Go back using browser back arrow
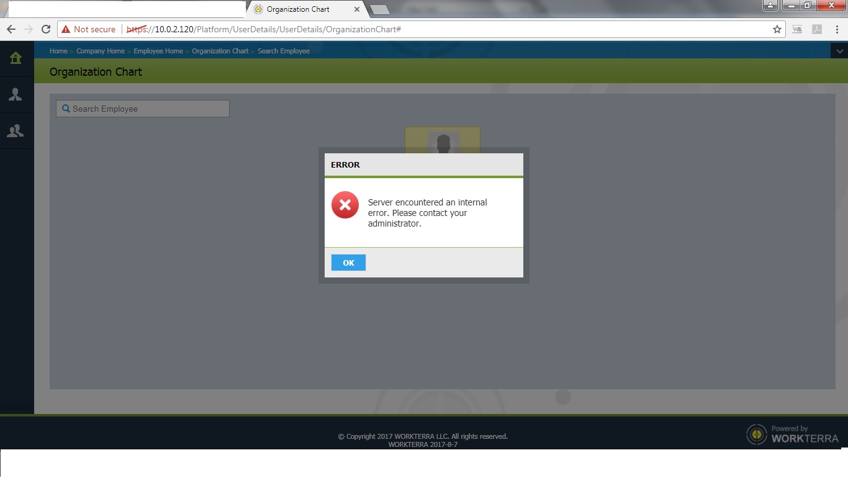Image resolution: width=848 pixels, height=504 pixels. click(11, 29)
